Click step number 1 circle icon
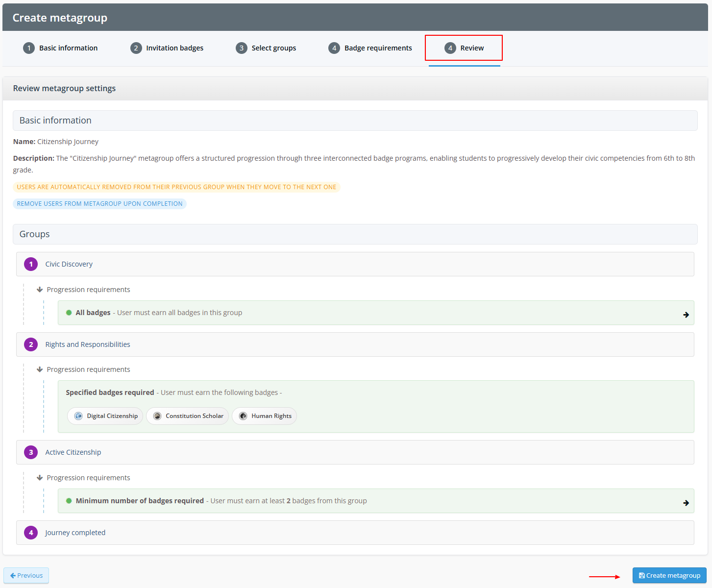This screenshot has width=712, height=588. 29,48
